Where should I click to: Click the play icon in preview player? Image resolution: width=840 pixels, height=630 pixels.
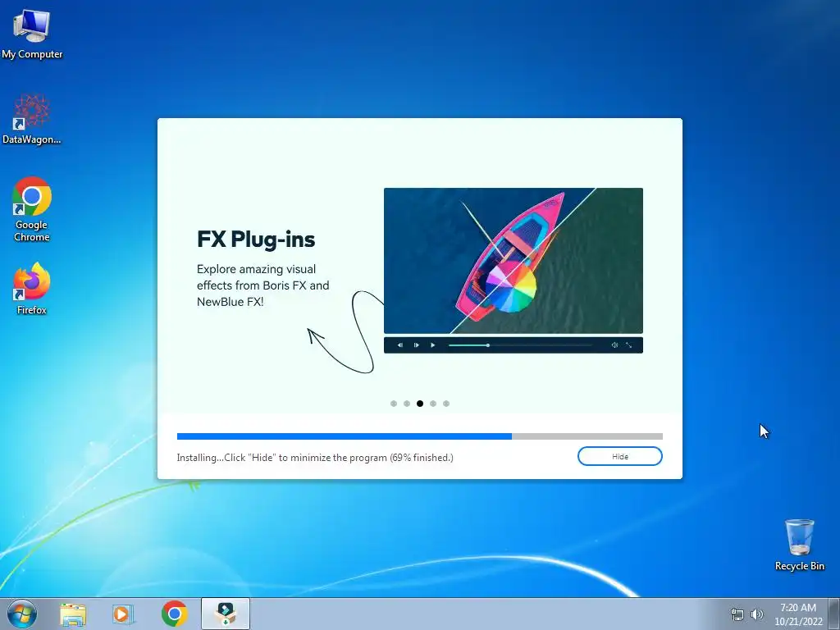[433, 345]
